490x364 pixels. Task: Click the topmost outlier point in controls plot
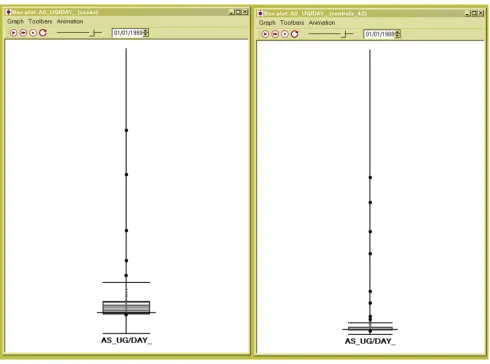[x=370, y=178]
